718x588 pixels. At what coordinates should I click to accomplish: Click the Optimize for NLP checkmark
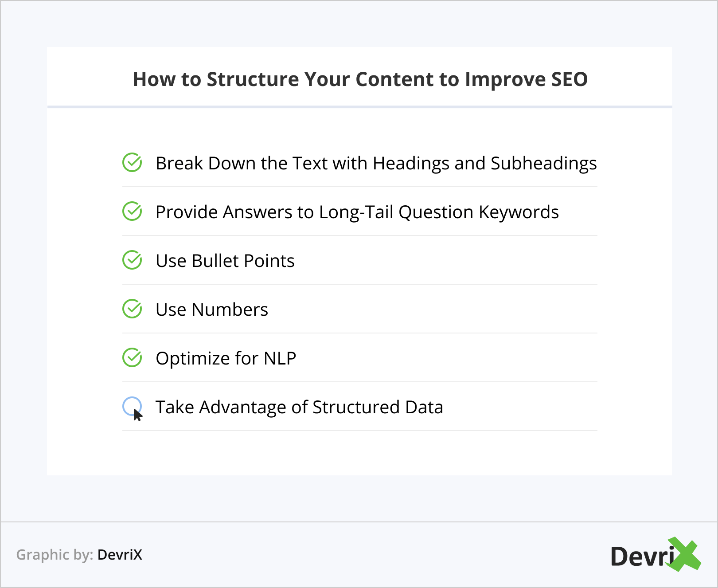(x=132, y=358)
